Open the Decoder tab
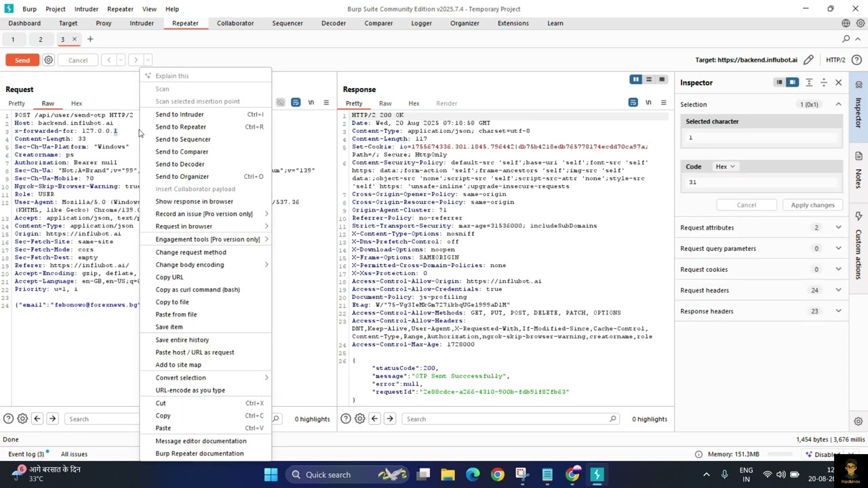Image resolution: width=868 pixels, height=488 pixels. click(334, 23)
